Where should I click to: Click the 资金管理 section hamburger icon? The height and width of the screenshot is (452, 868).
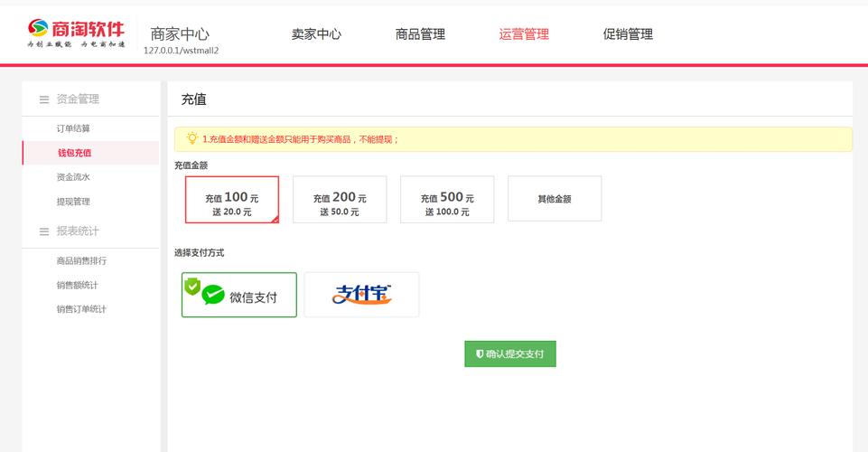click(x=44, y=99)
